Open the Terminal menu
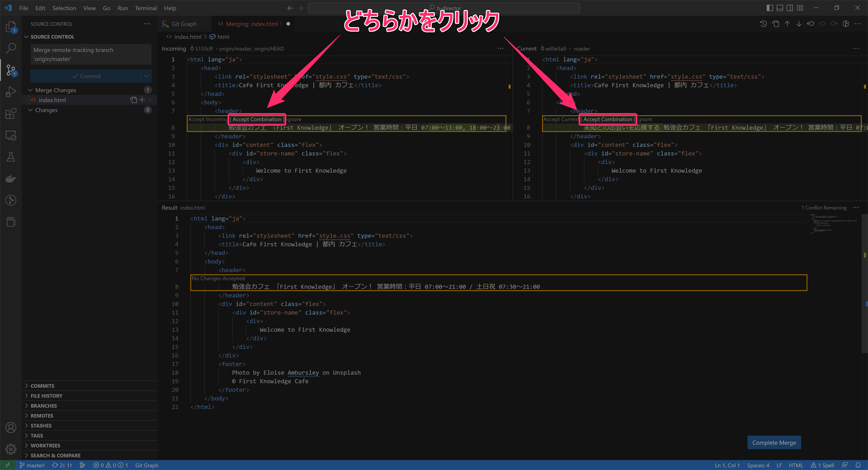868x470 pixels. 146,8
